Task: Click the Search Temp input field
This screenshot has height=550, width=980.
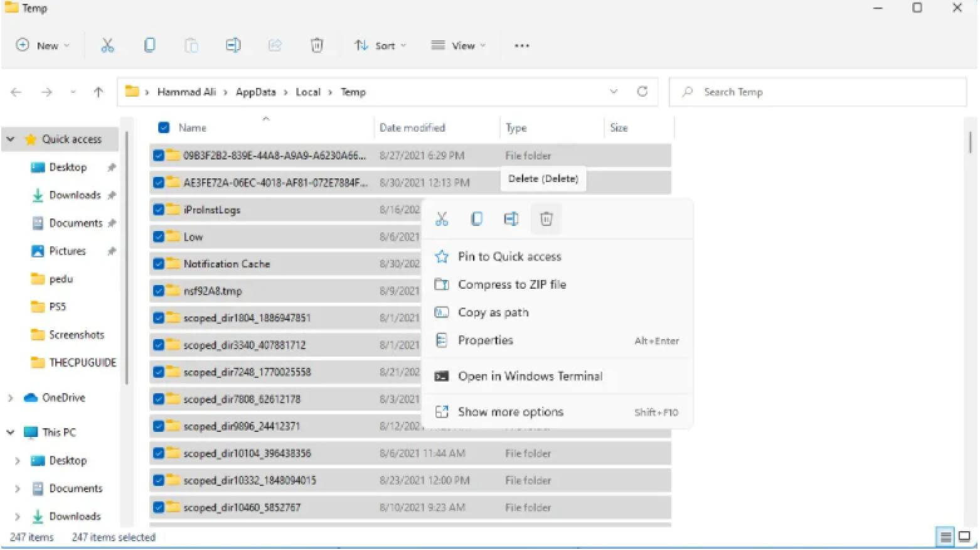Action: [x=818, y=92]
